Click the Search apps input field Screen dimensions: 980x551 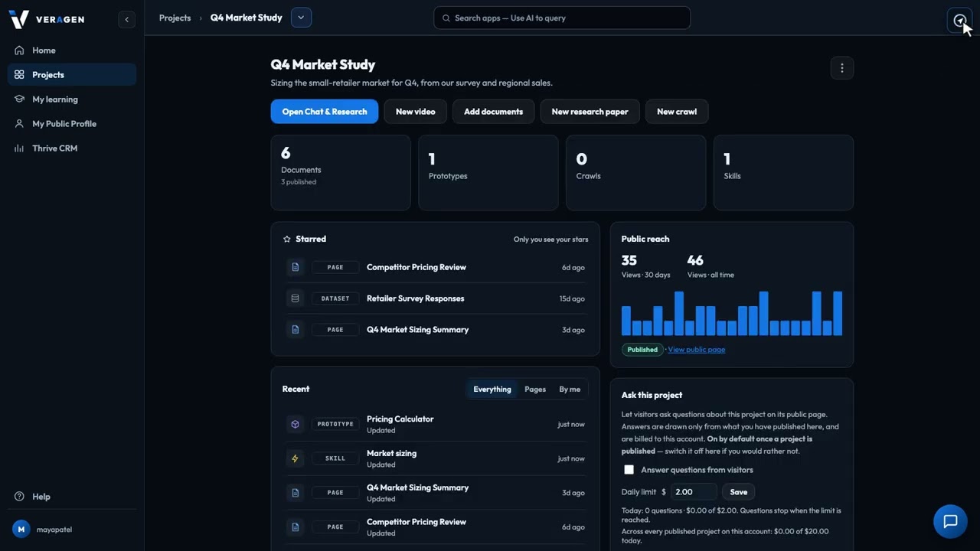(562, 18)
